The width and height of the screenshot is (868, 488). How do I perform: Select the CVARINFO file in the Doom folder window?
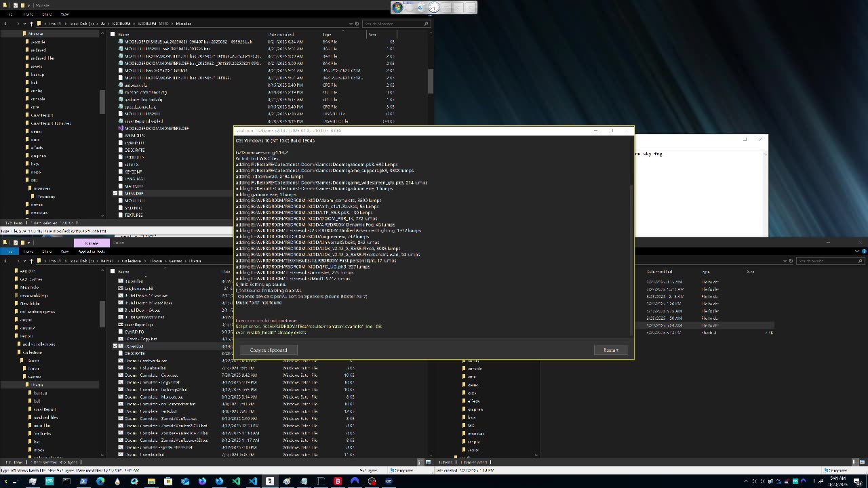coord(134,332)
